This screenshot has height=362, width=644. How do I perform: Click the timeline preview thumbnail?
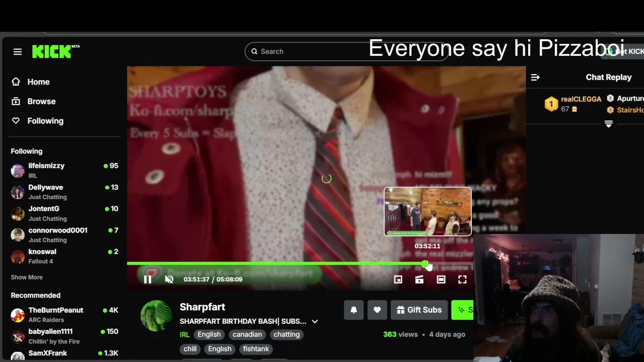428,211
